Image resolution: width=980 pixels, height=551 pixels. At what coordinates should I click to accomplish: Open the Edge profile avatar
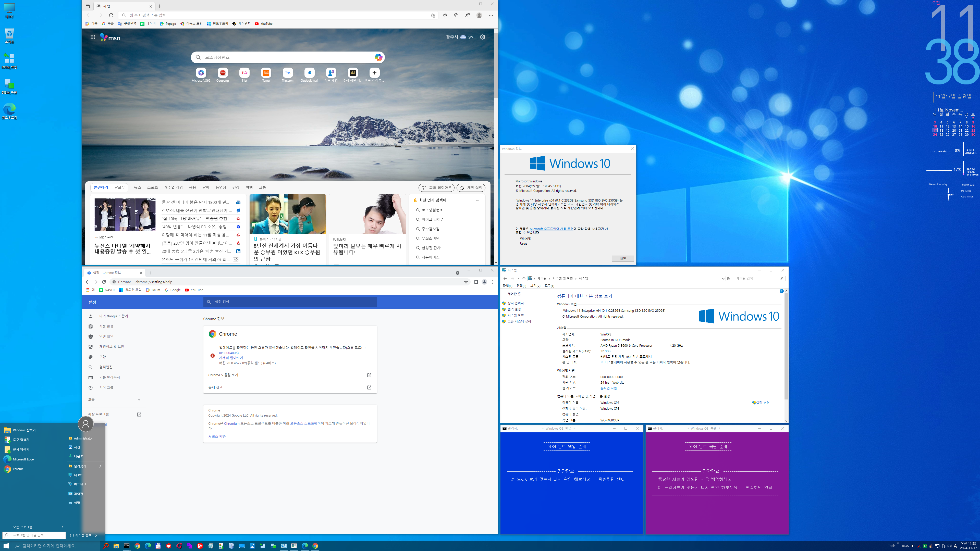click(x=479, y=15)
